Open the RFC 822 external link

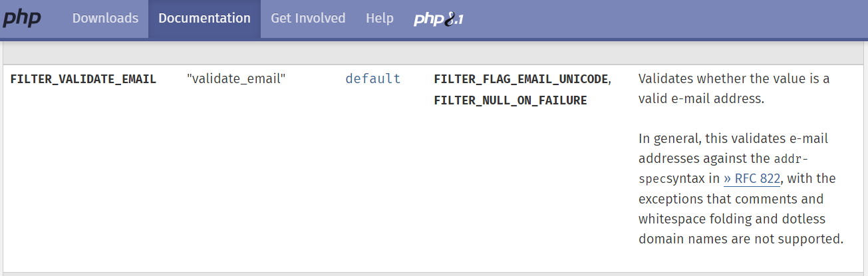(757, 179)
